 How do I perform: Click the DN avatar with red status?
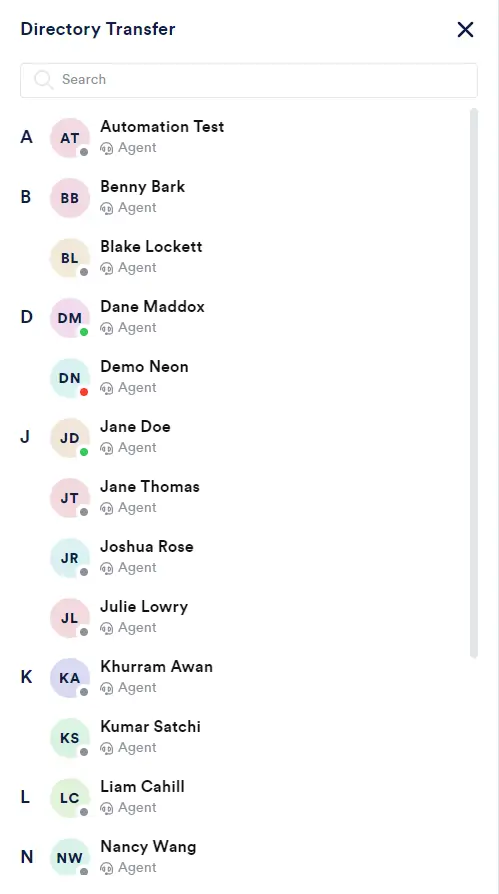[70, 378]
